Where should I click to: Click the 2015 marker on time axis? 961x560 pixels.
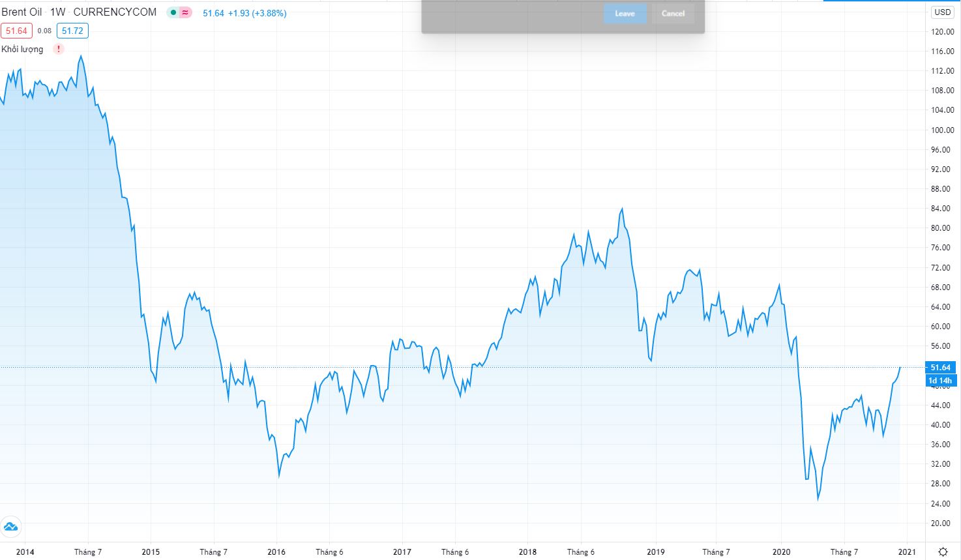pyautogui.click(x=151, y=552)
